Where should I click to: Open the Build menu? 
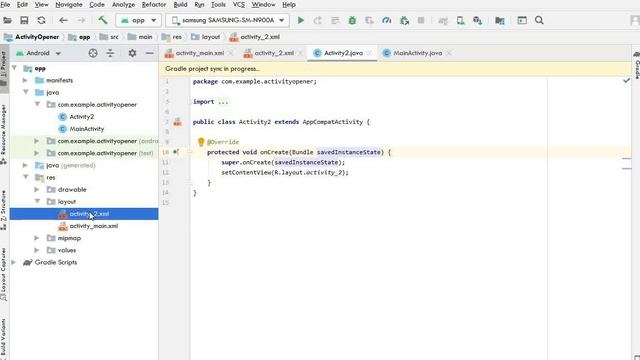point(180,5)
